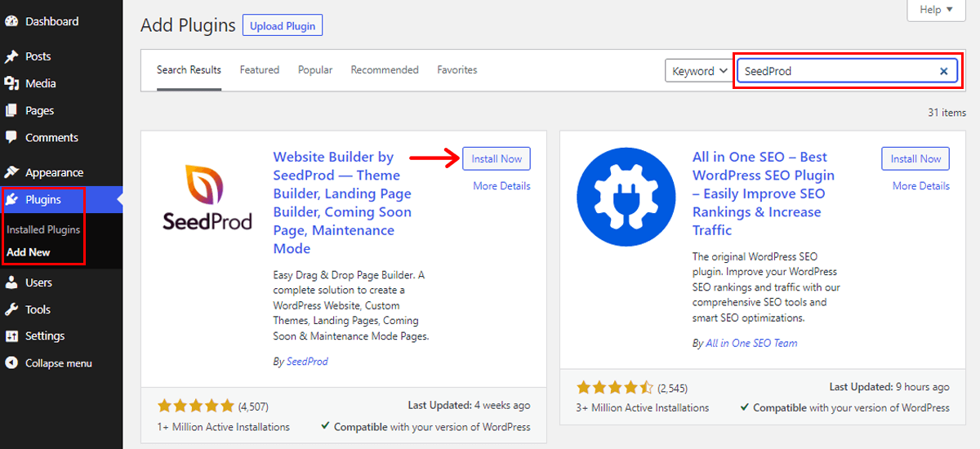Click the All in One SEO star rating
980x449 pixels.
[615, 387]
